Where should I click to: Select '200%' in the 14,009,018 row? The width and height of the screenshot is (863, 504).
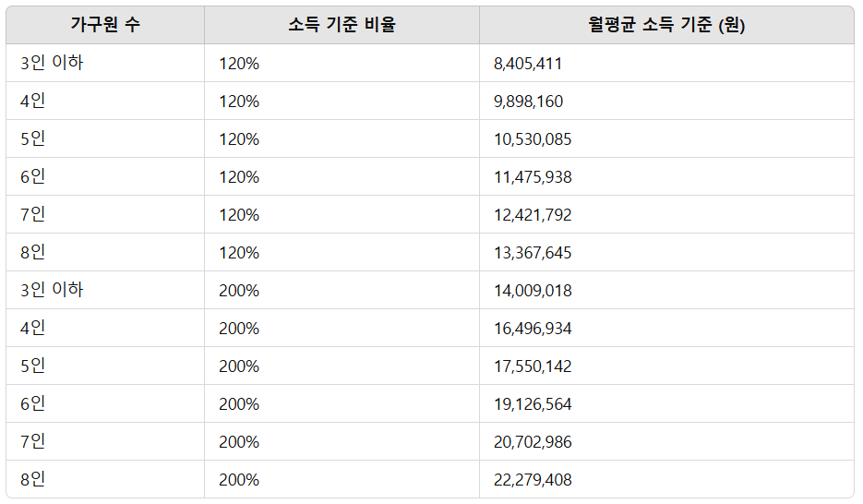tap(239, 291)
